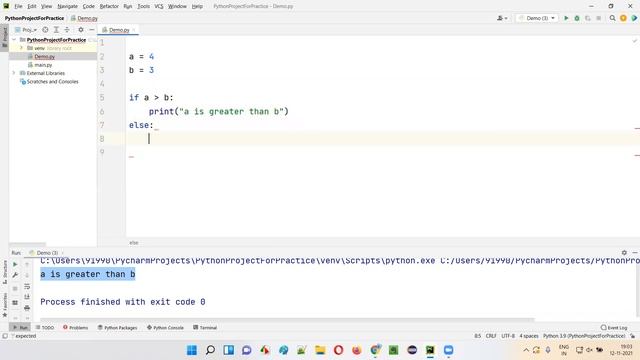Open the Navigate menu
Screen dimensions: 640x360
pos(67,6)
